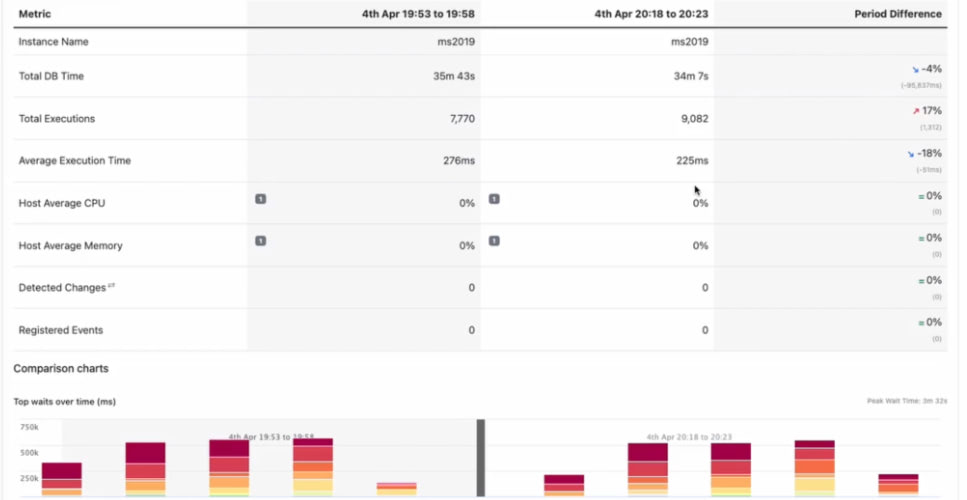Viewport: 967px width, 500px height.
Task: Click the Peak Wait Time label
Action: point(904,401)
